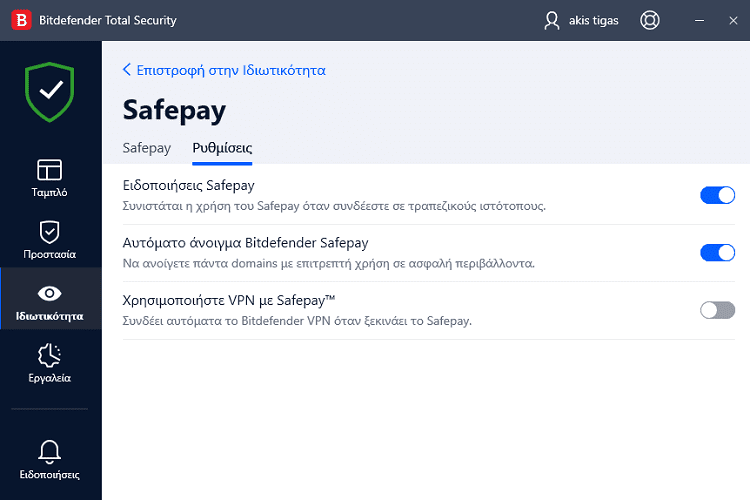Click the Ειδοποιήσεις Safepay setting label
This screenshot has height=500, width=750.
tap(188, 186)
